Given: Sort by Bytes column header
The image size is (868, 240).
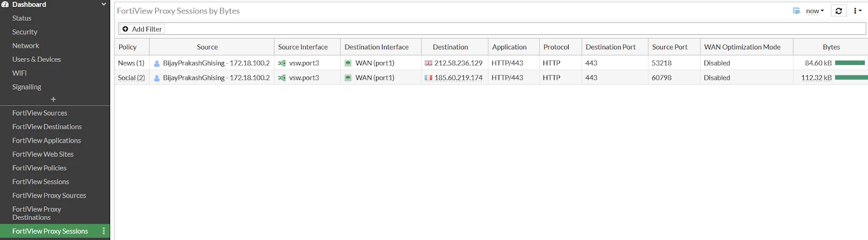Looking at the screenshot, I should 831,47.
